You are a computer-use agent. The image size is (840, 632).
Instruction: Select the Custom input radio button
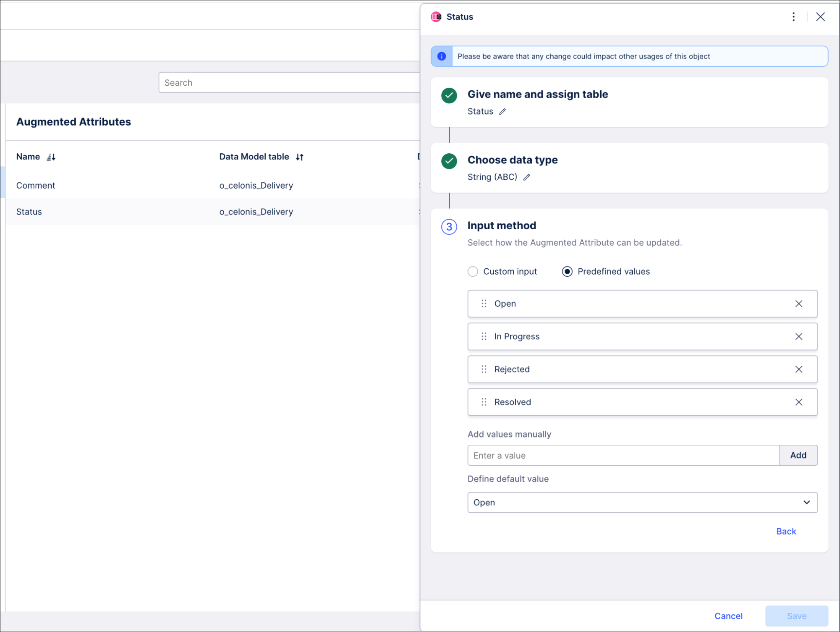pyautogui.click(x=473, y=272)
